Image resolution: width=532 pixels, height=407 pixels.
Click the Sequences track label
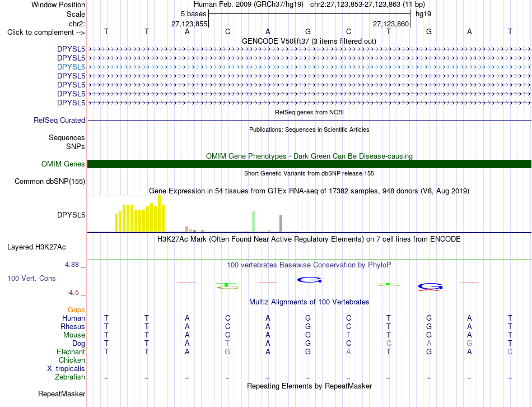(67, 137)
